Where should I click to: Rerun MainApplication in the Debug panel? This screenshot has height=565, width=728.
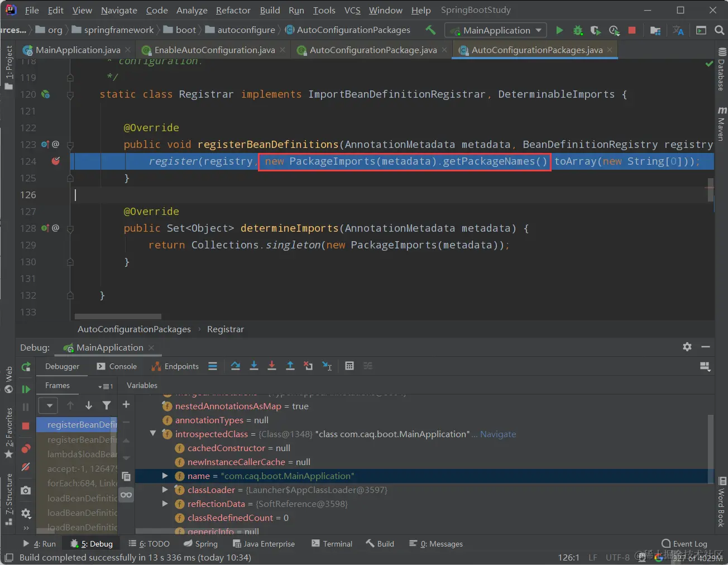[x=26, y=367]
